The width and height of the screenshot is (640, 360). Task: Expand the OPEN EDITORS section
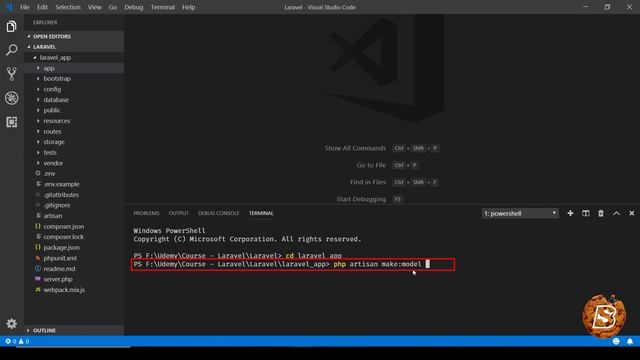pyautogui.click(x=74, y=36)
